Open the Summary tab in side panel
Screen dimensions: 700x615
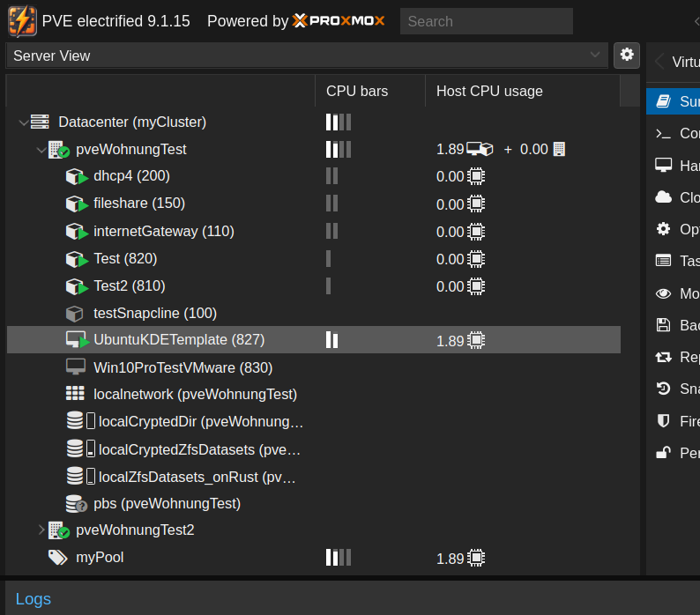pyautogui.click(x=674, y=101)
